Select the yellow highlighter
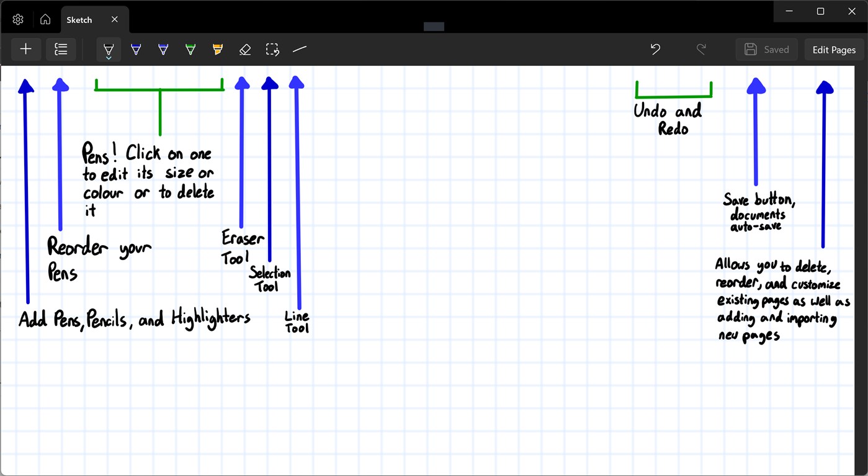This screenshot has height=476, width=868. [217, 49]
